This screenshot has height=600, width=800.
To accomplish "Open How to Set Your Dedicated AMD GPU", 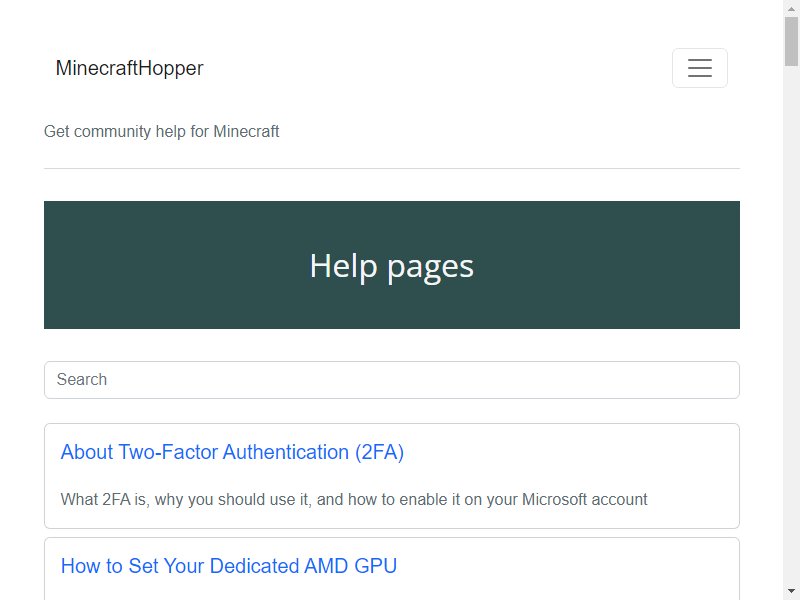I will (229, 566).
